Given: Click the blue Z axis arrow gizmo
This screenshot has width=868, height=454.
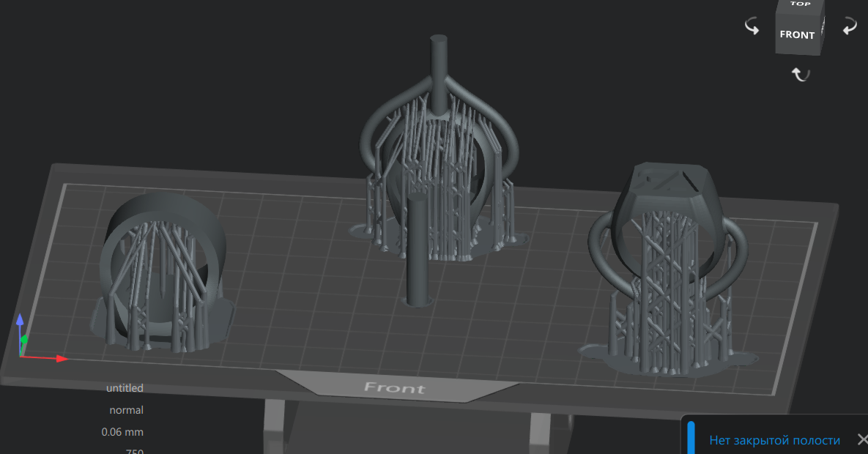Looking at the screenshot, I should tap(20, 320).
